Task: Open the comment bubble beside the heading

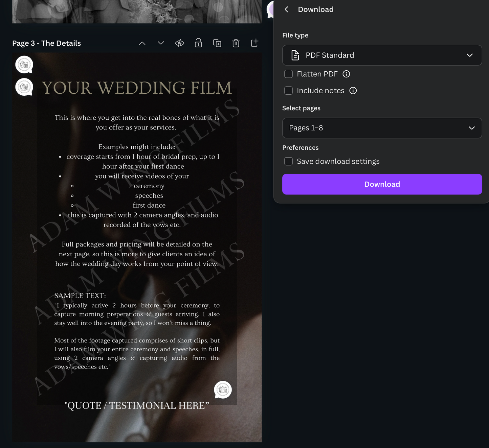Action: pos(24,87)
